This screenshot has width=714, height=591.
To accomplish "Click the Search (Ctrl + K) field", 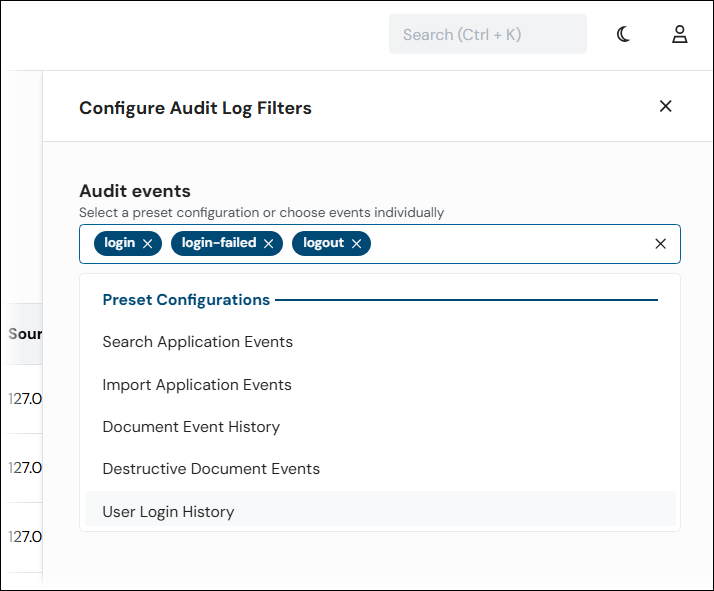I will tap(488, 34).
